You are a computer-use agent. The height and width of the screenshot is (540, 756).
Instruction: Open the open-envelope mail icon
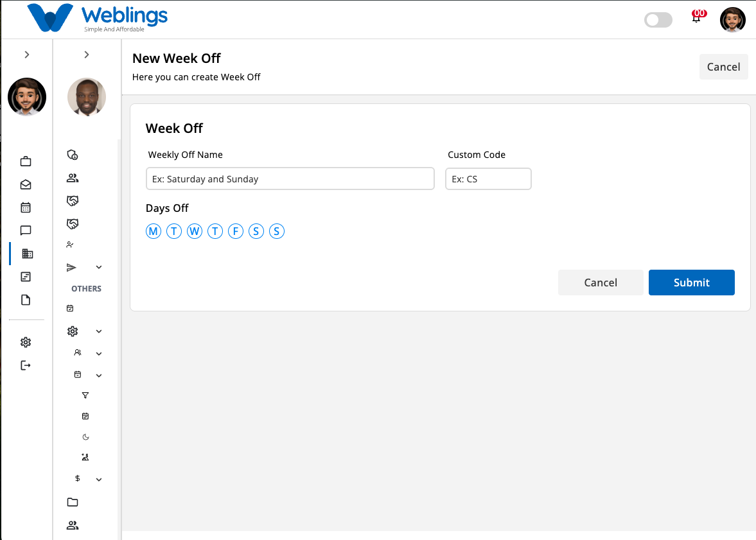[x=26, y=185]
